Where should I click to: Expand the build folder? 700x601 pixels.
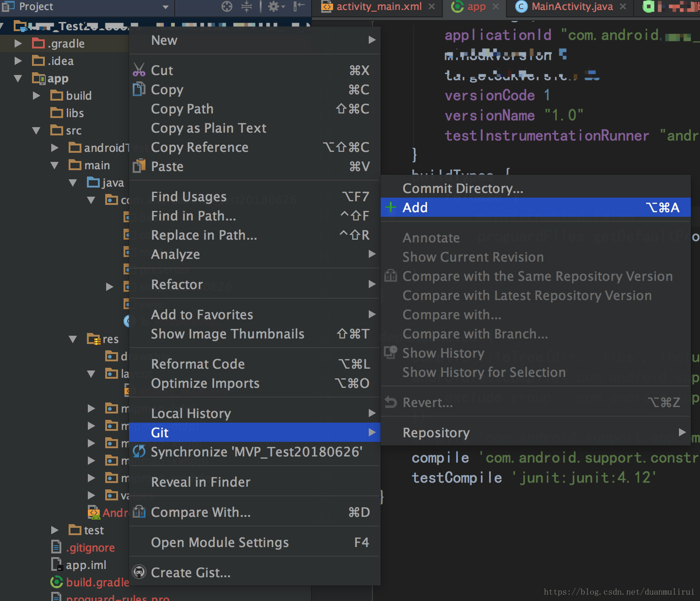(37, 96)
